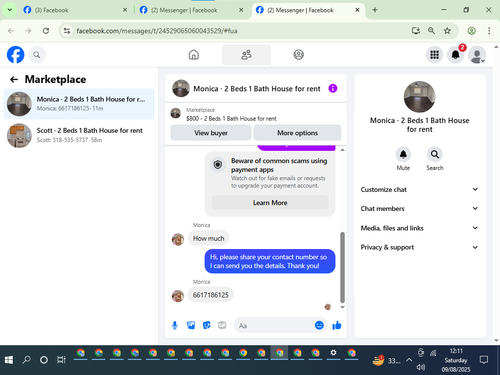Viewport: 500px width, 375px height.
Task: Open Monica conversation in Marketplace list
Action: 79,104
